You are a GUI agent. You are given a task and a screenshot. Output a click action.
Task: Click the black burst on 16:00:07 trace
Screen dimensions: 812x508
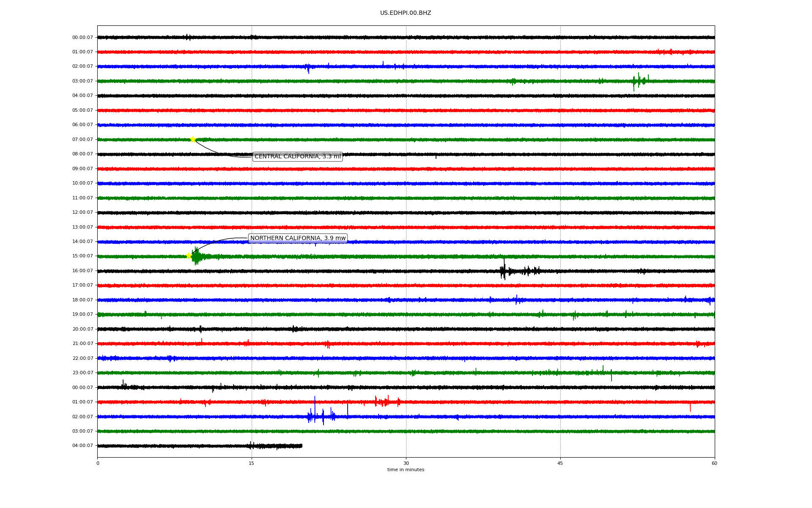503,271
